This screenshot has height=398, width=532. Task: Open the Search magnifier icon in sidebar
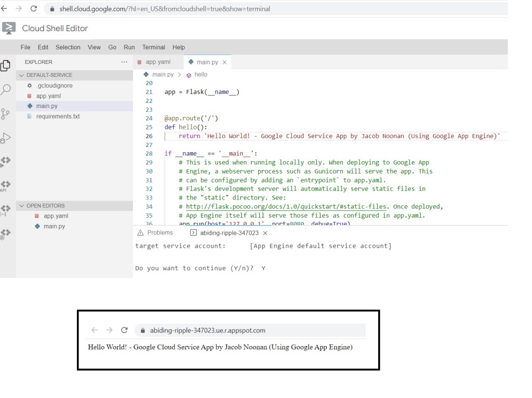pyautogui.click(x=5, y=89)
